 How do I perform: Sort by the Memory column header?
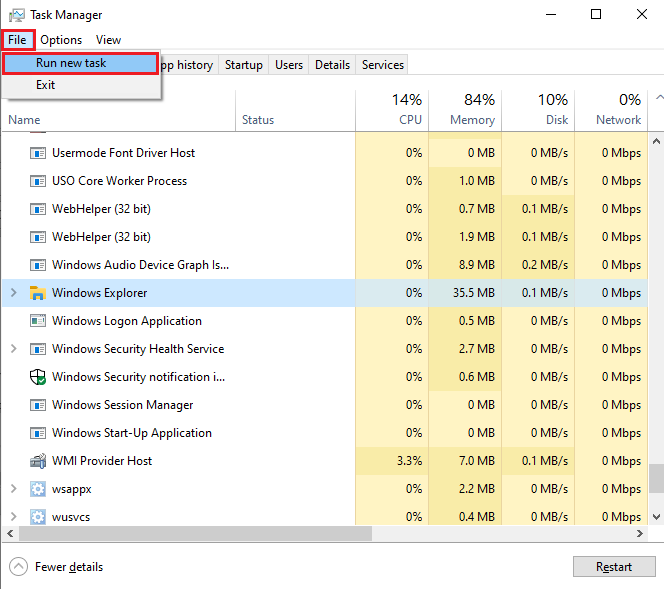click(x=465, y=111)
